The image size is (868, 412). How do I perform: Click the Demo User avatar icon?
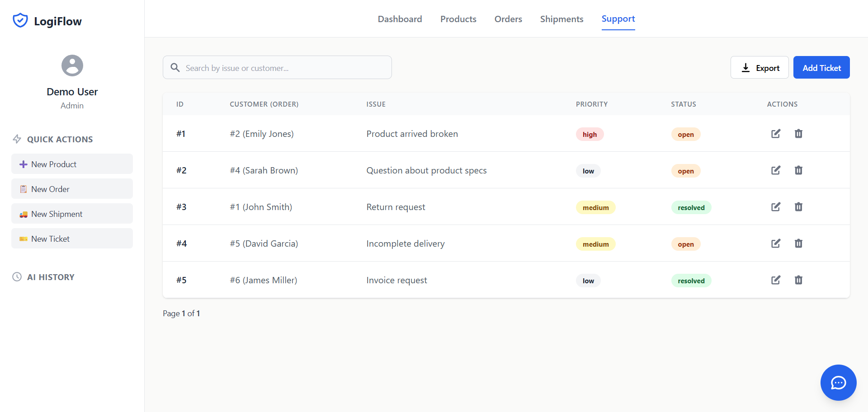click(72, 66)
